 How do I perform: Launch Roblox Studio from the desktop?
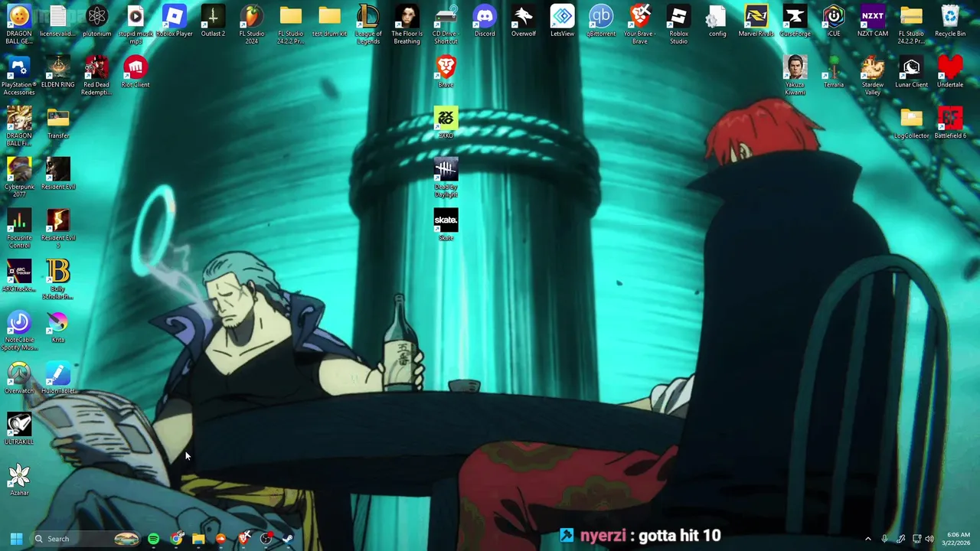coord(678,24)
